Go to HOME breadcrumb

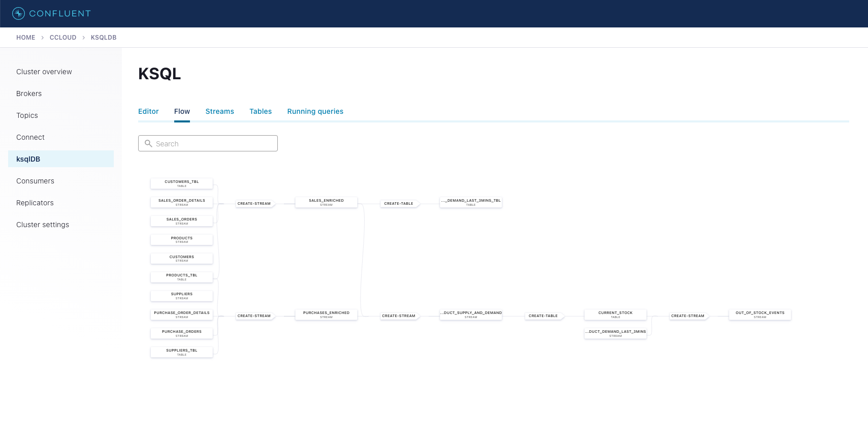[26, 38]
